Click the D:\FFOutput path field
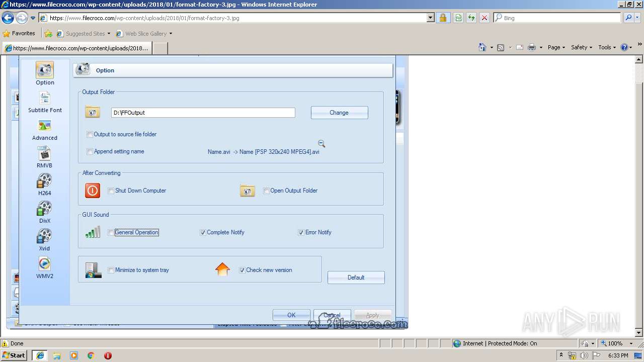Screen dimensions: 644x362 point(203,113)
